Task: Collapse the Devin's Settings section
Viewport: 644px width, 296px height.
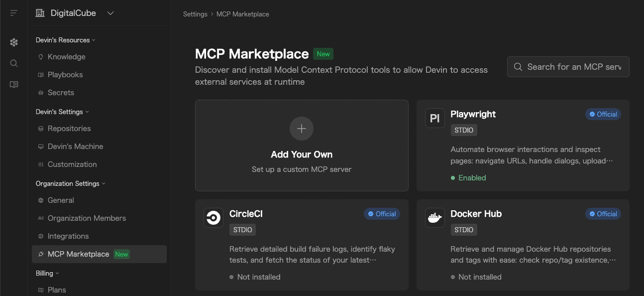Action: click(x=63, y=112)
